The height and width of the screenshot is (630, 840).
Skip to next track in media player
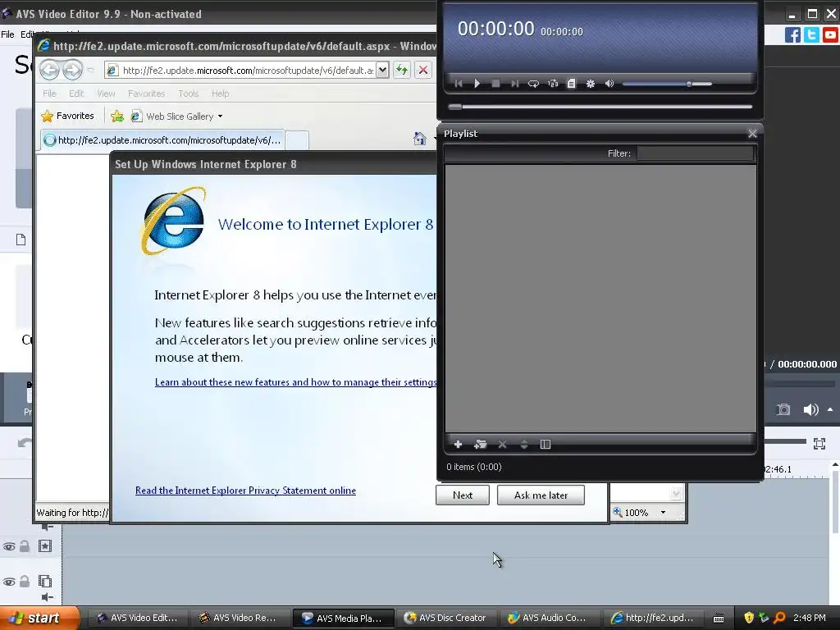(514, 84)
